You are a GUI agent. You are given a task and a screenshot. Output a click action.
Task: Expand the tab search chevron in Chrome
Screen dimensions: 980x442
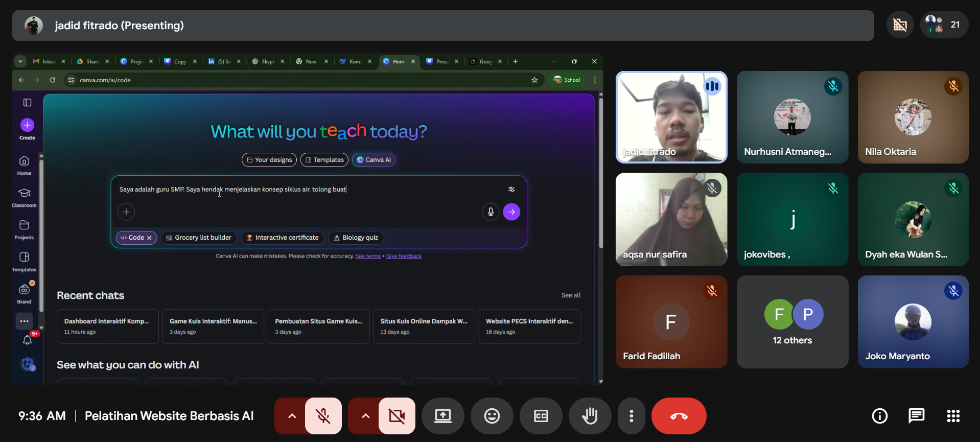[x=20, y=61]
